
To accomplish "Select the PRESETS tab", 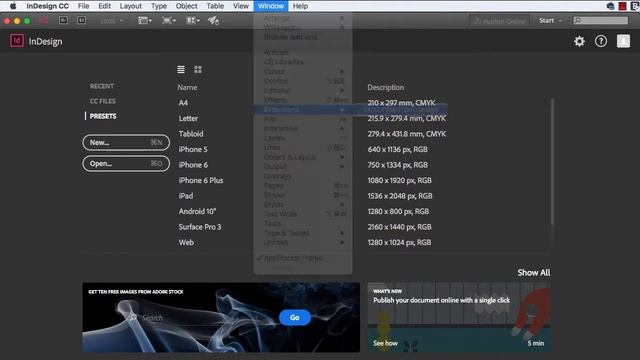I will pos(103,116).
